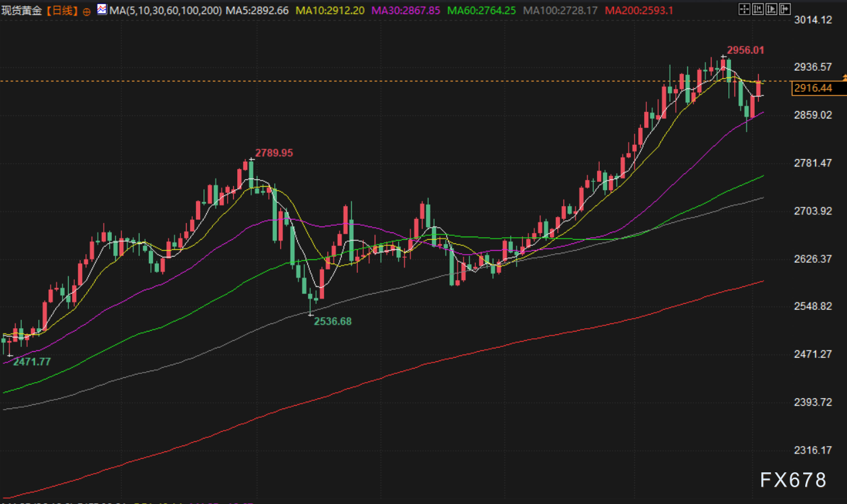Click the 【日线】 period selector

tap(62, 11)
